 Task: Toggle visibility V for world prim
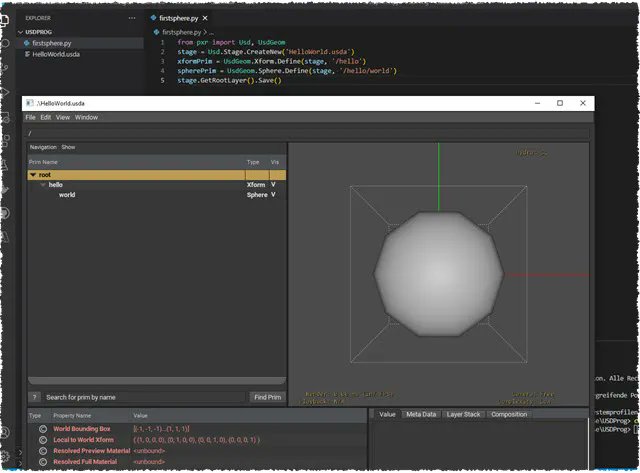coord(273,195)
